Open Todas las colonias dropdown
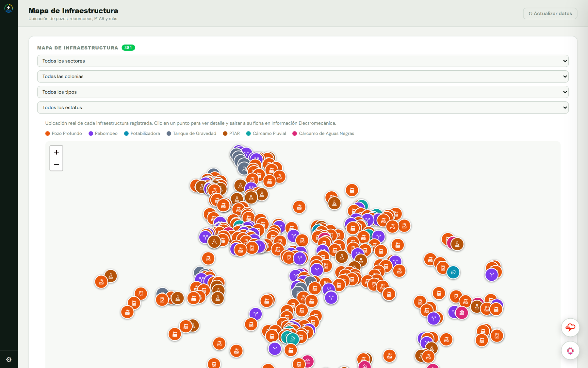This screenshot has width=588, height=368. pyautogui.click(x=302, y=77)
